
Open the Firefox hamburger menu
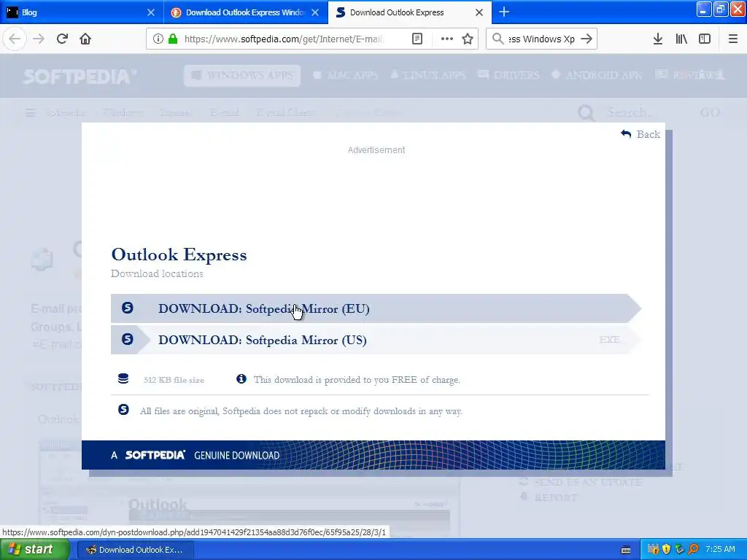pos(733,39)
